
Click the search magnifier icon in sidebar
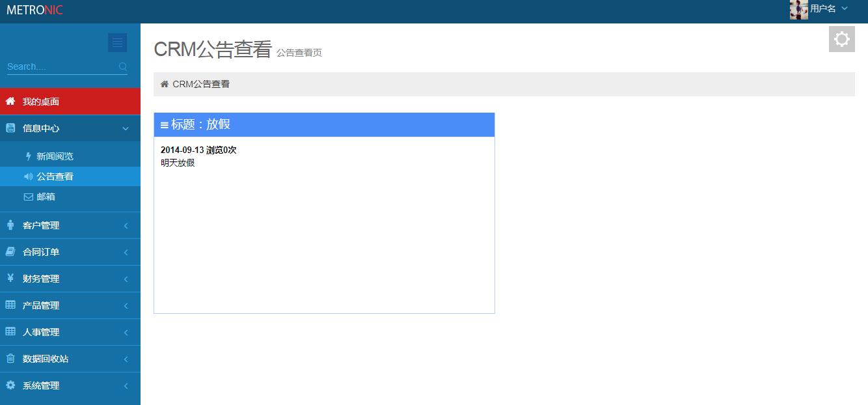tap(123, 66)
